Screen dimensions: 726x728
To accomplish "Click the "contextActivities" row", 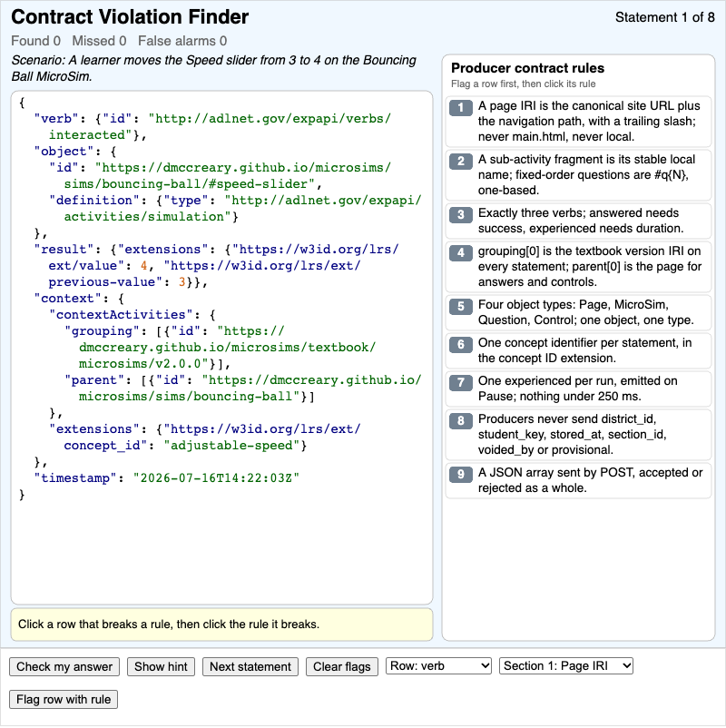I will [x=132, y=315].
